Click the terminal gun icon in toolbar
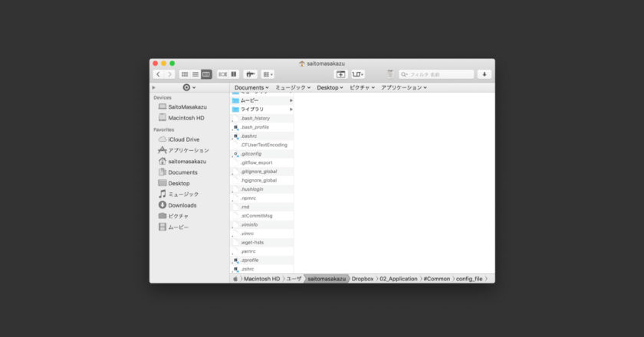 [x=250, y=74]
